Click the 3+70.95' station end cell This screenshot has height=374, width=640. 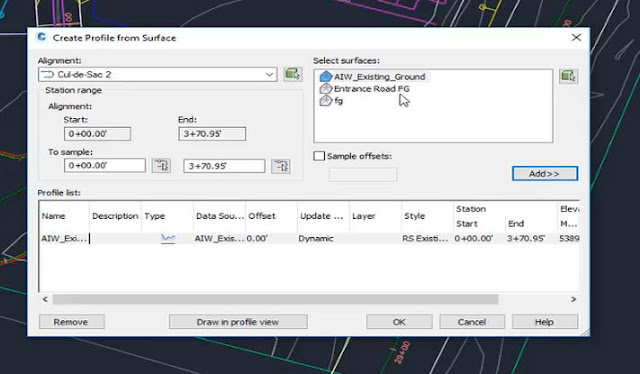[531, 238]
